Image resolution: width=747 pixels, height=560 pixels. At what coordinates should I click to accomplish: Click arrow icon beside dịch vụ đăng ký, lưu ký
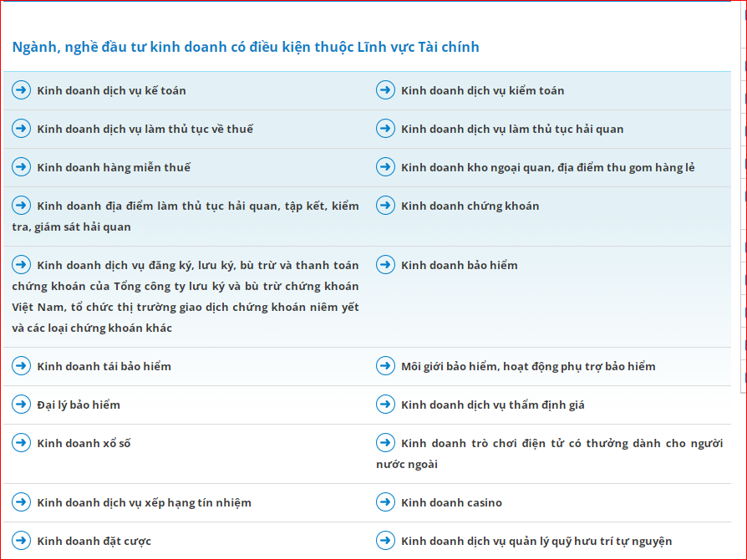[x=22, y=265]
